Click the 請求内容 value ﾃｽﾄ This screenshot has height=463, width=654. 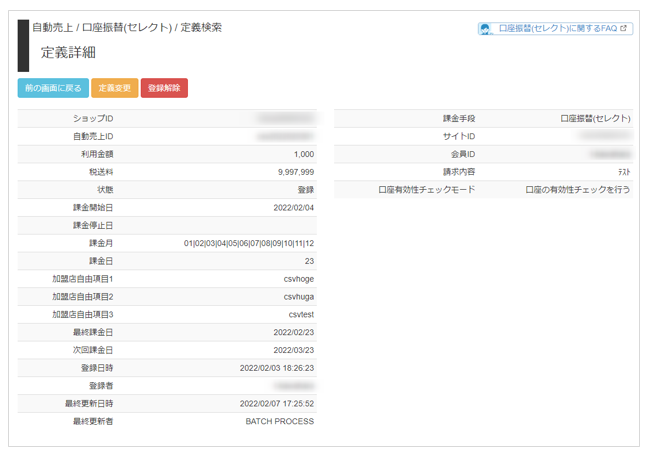point(624,172)
